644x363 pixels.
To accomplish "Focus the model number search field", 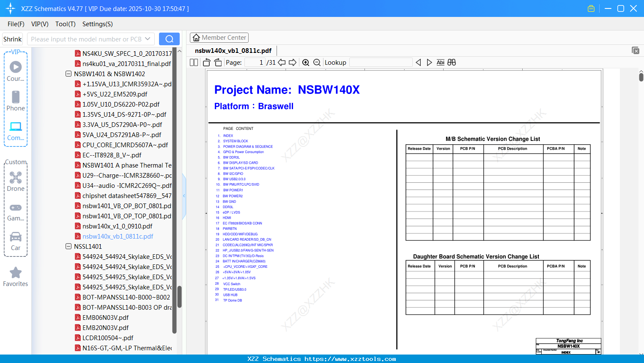I will [86, 39].
